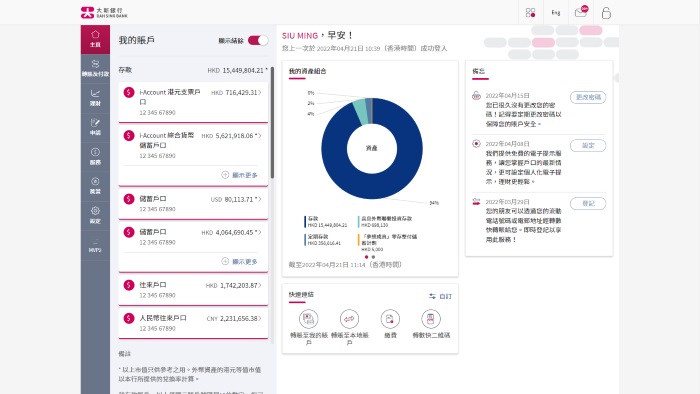Open chevron beside HKD 4,064,690.45
This screenshot has width=700, height=394.
tap(260, 232)
